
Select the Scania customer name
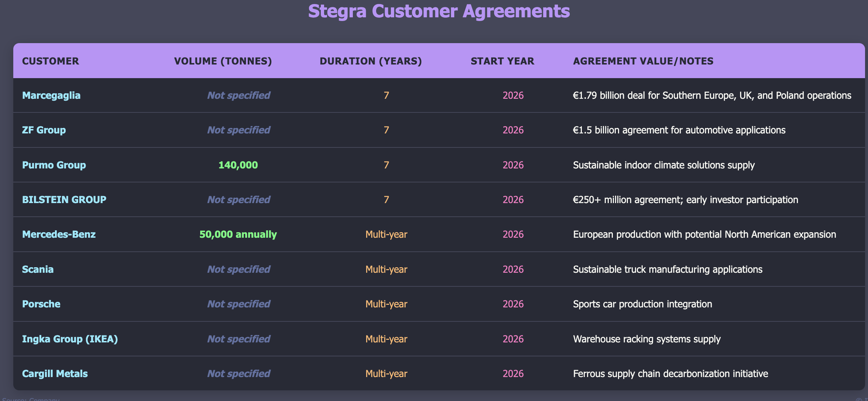pyautogui.click(x=38, y=269)
